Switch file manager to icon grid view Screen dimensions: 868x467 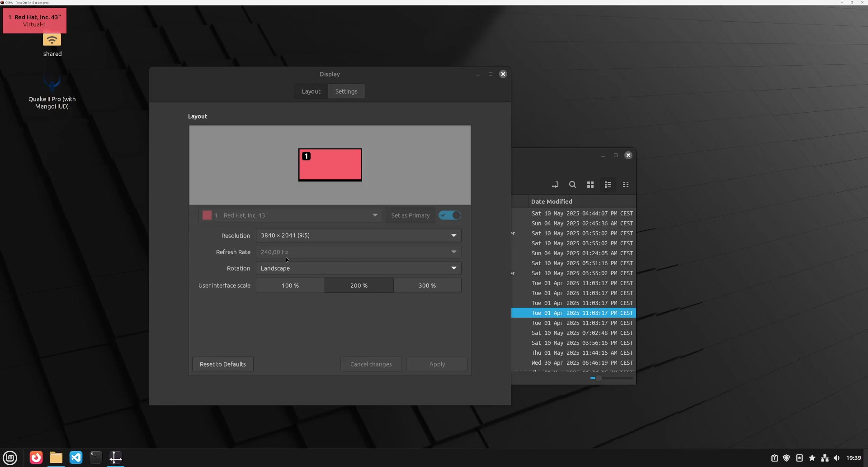pyautogui.click(x=590, y=185)
